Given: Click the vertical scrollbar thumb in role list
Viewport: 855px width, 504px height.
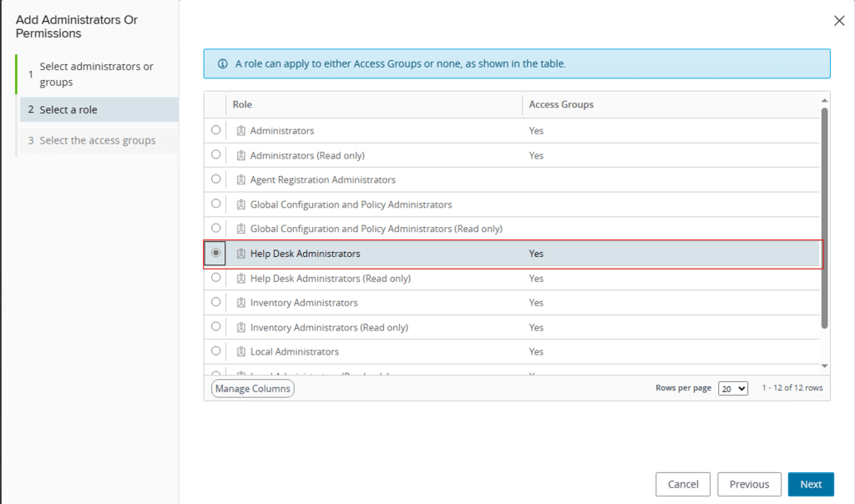Looking at the screenshot, I should point(825,217).
